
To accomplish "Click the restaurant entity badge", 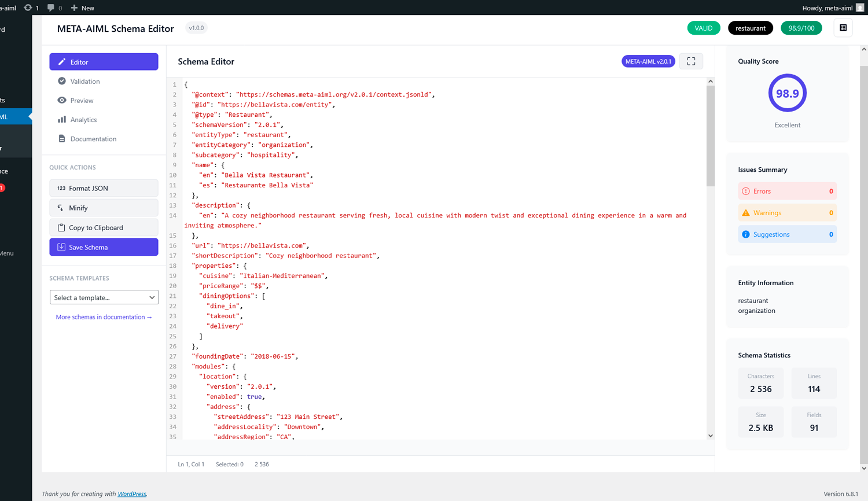I will coord(751,28).
